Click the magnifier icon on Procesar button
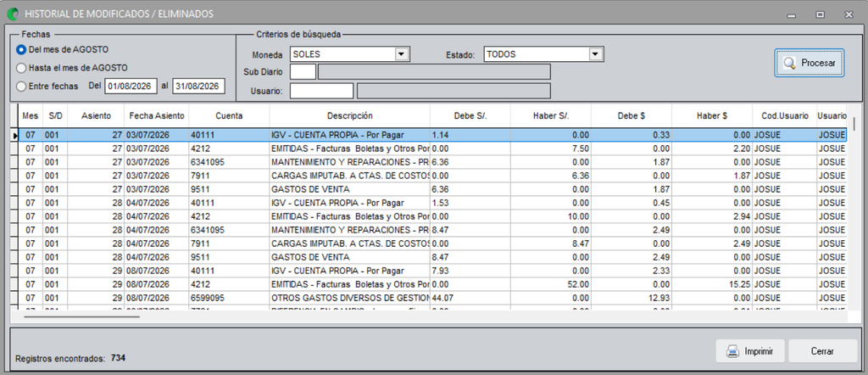The height and width of the screenshot is (375, 868). tap(789, 63)
